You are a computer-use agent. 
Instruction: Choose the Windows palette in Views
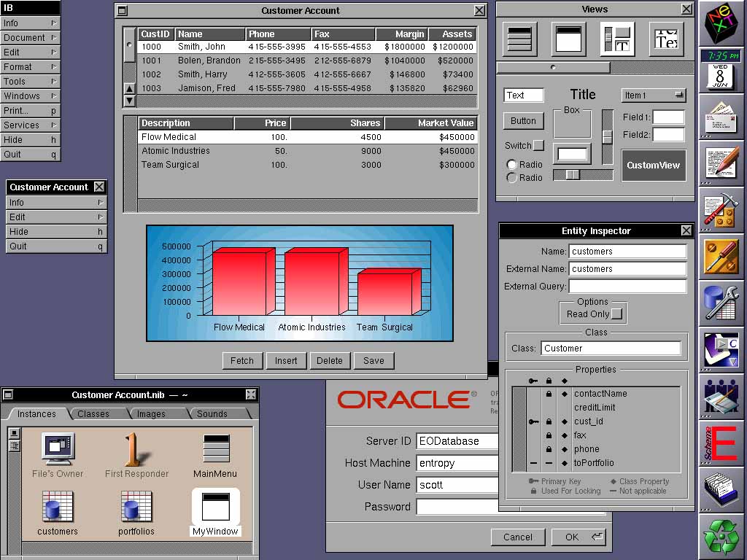tap(568, 39)
